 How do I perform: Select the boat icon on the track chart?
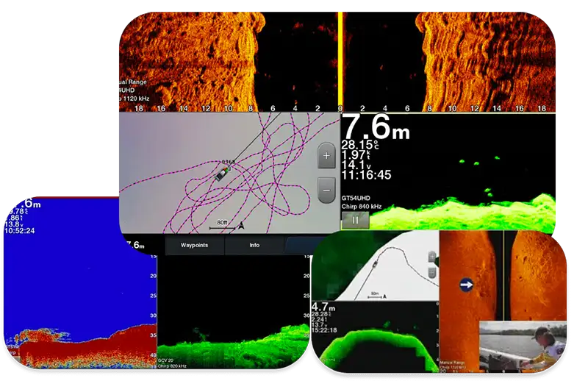coord(222,174)
